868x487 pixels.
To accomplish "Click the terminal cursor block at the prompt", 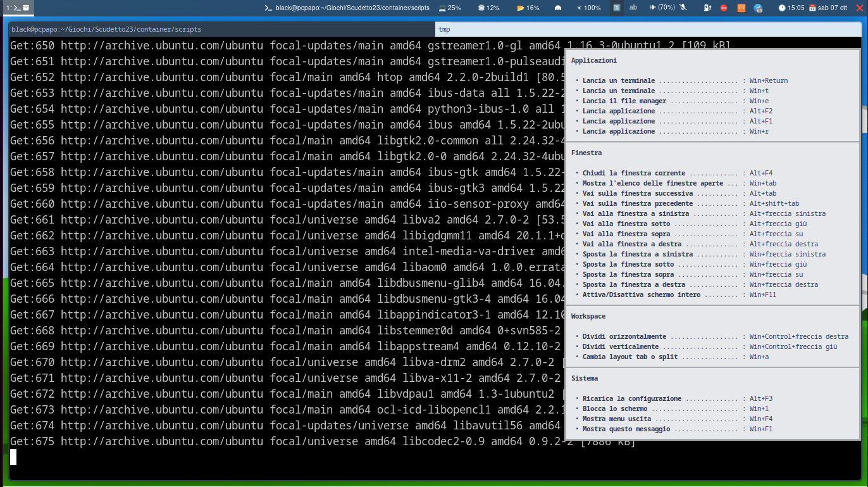I will pyautogui.click(x=13, y=457).
